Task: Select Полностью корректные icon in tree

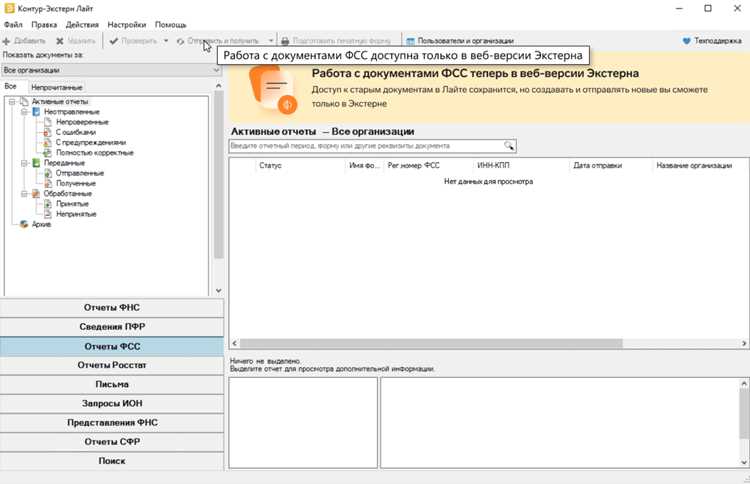Action: pos(47,153)
